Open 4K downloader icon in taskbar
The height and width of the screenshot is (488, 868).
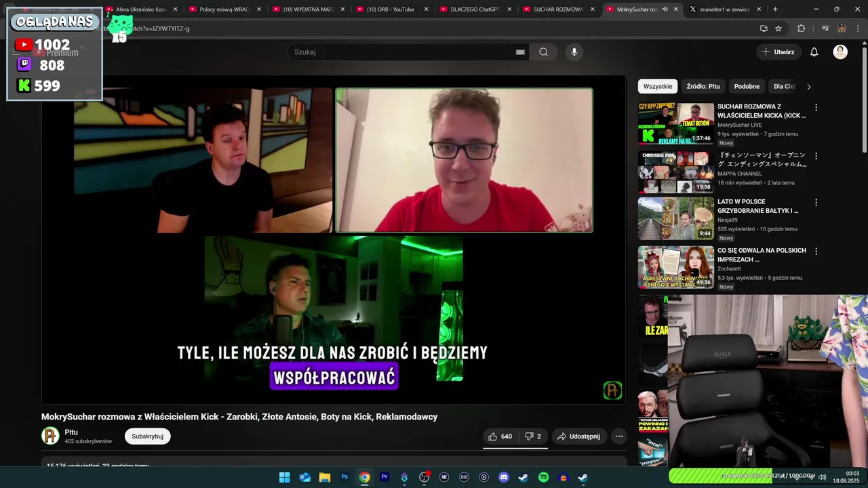click(x=444, y=477)
